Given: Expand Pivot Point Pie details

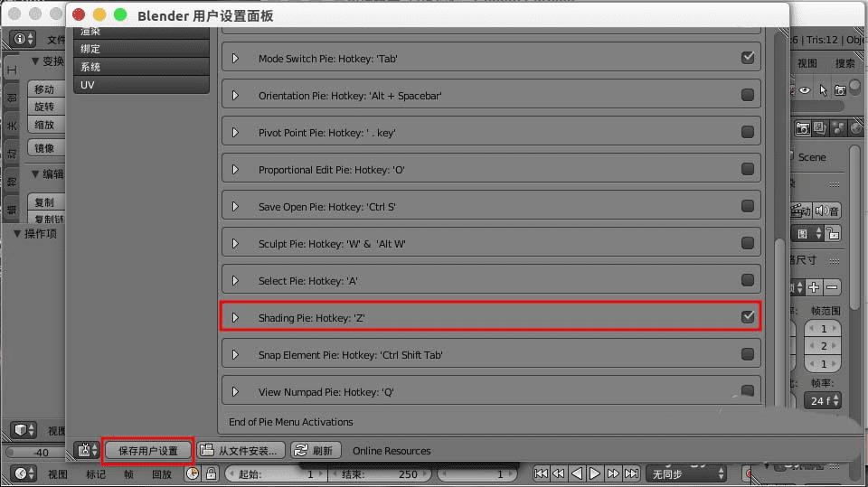Looking at the screenshot, I should (x=235, y=132).
